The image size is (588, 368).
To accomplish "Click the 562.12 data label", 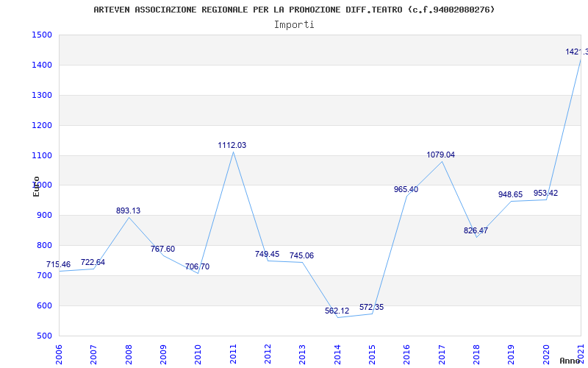I will tap(337, 311).
